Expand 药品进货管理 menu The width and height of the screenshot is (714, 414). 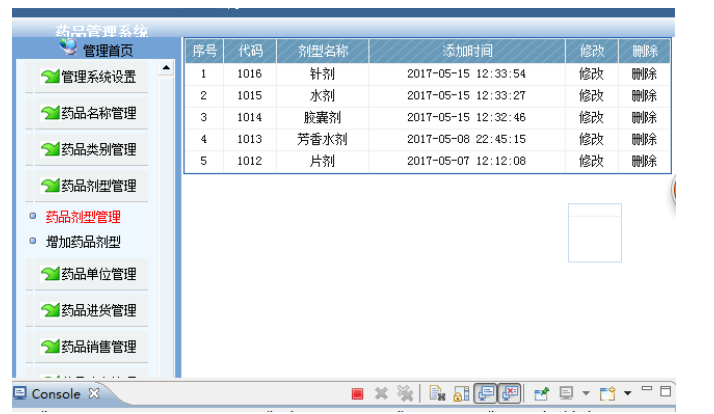[x=92, y=311]
